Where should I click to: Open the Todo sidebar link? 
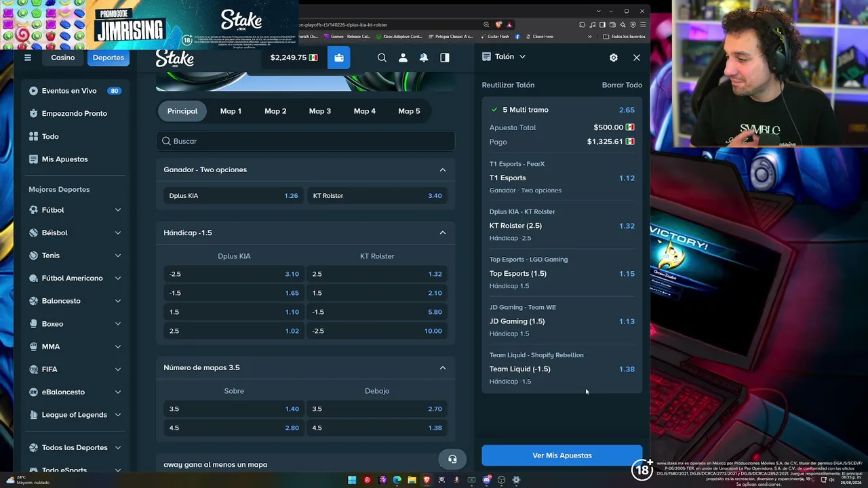(50, 136)
